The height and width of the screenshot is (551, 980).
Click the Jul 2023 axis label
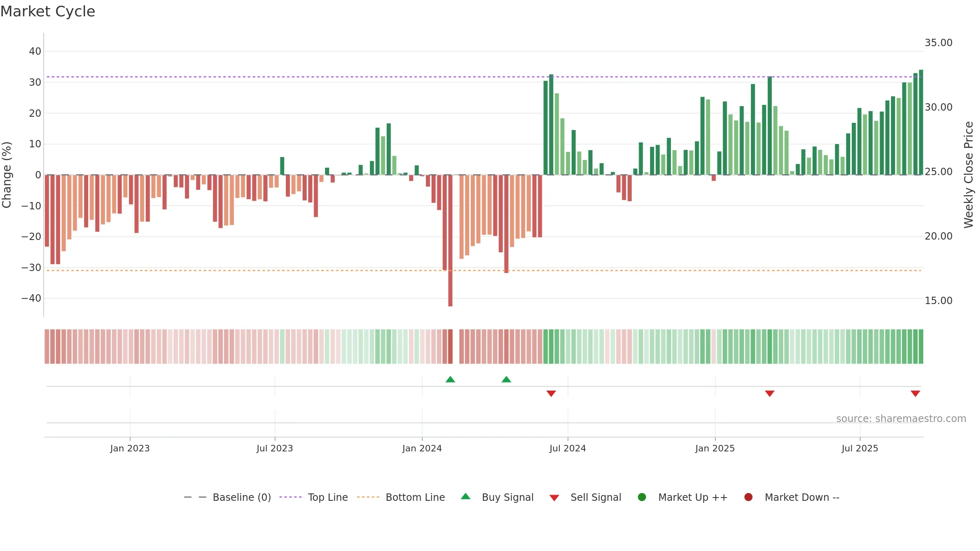[x=275, y=449]
